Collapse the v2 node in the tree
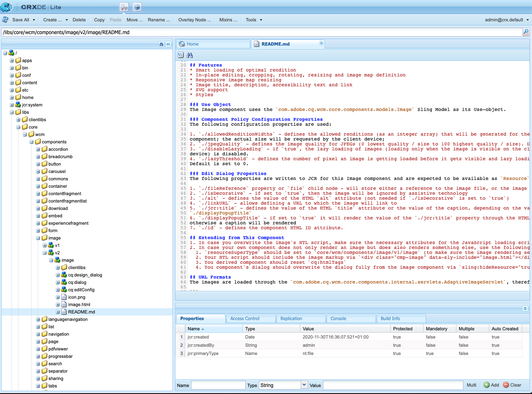 coord(45,253)
